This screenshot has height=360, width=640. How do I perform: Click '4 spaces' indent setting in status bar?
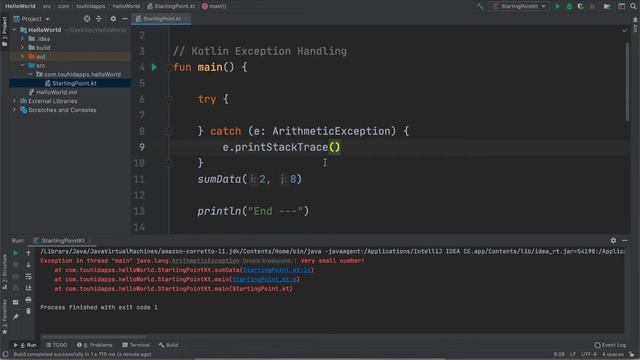tap(613, 354)
